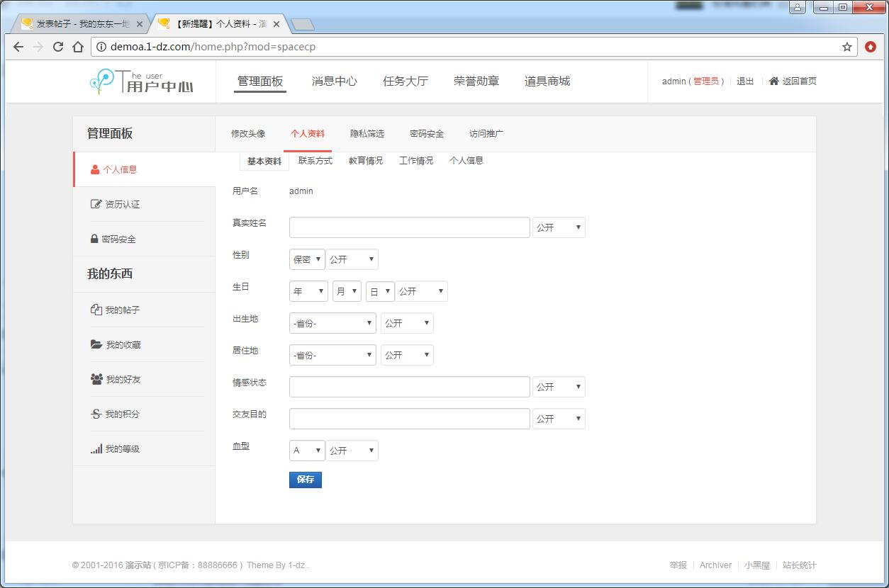Screen dimensions: 889x588
Task: Open 出生地 province dropdown
Action: pyautogui.click(x=332, y=323)
